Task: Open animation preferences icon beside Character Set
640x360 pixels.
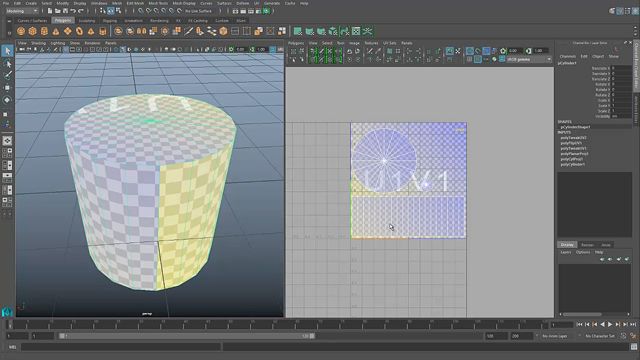Action: pyautogui.click(x=633, y=336)
